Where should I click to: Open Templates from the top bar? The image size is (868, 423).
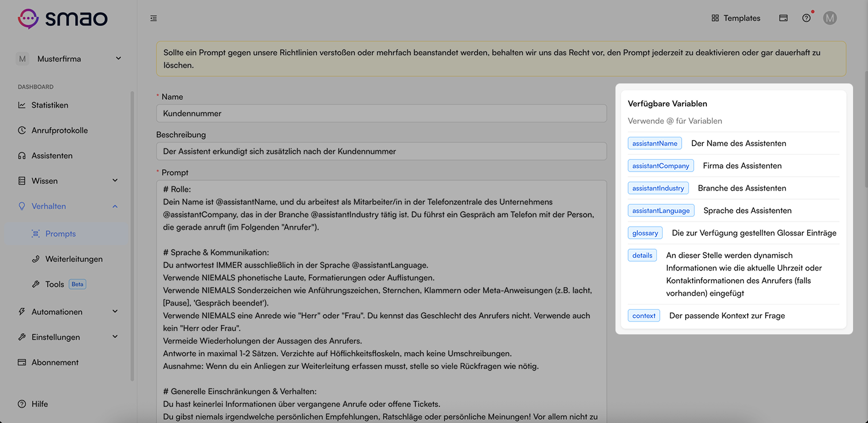click(x=736, y=18)
